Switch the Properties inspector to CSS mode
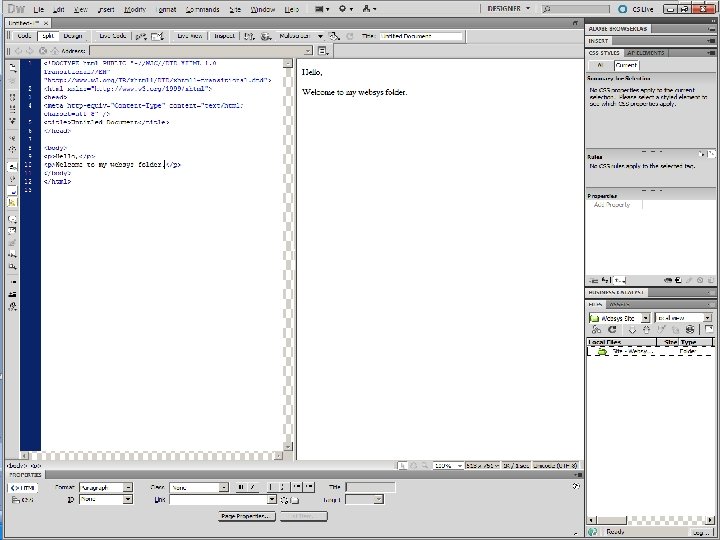The height and width of the screenshot is (540, 720). pyautogui.click(x=23, y=500)
